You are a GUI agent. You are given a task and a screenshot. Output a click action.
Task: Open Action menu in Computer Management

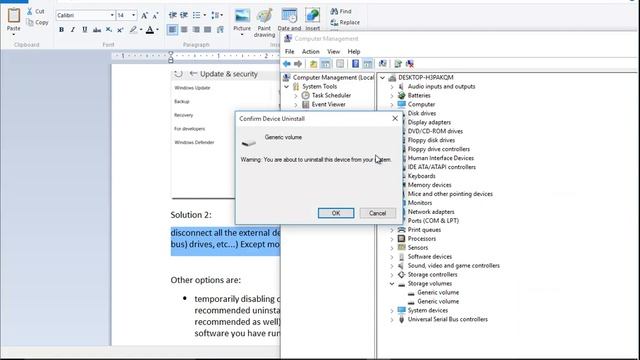click(311, 52)
